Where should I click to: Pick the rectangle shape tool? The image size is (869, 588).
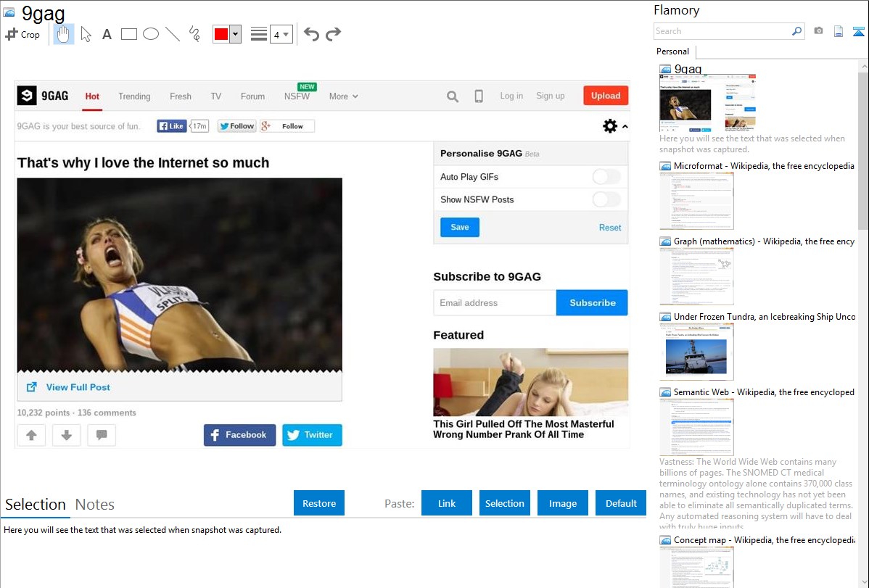tap(128, 34)
